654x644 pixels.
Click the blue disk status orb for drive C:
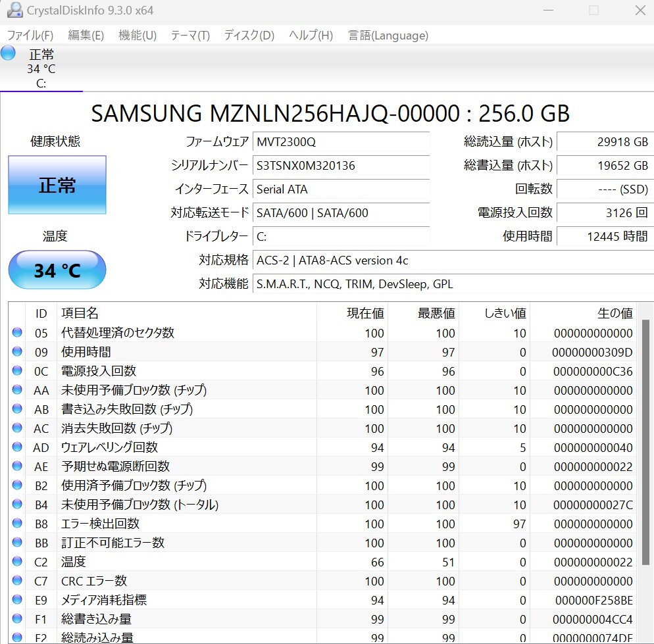[x=8, y=53]
